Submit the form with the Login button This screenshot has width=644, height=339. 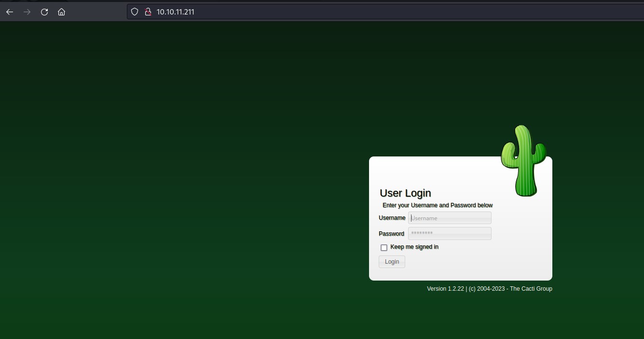point(392,262)
